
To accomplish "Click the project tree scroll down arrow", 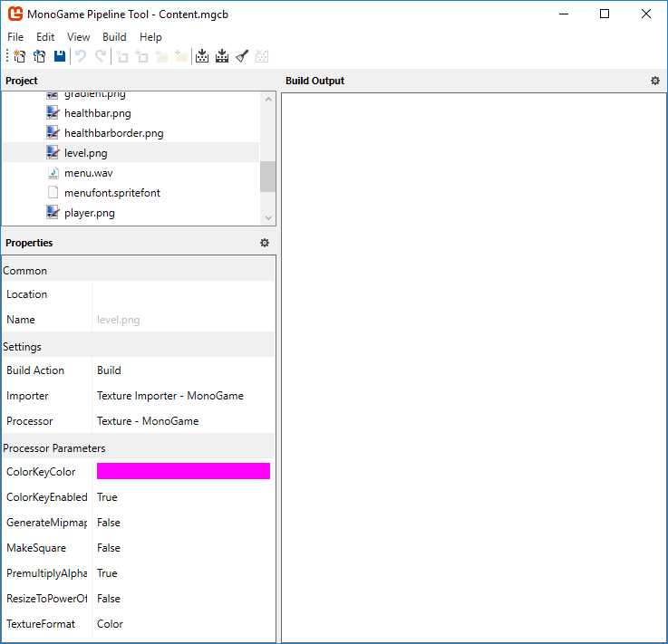I will tap(268, 217).
